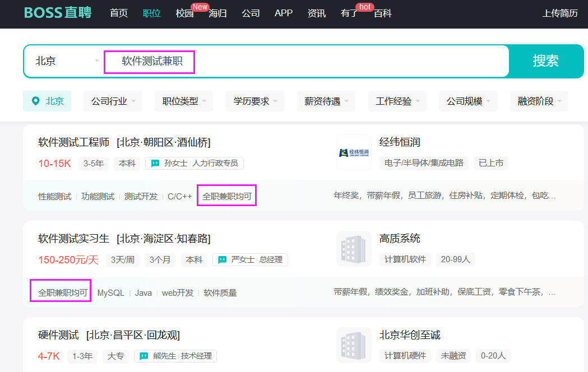Screen dimensions: 588x372
Task: Click the BOSS直聘 logo
Action: 57,12
